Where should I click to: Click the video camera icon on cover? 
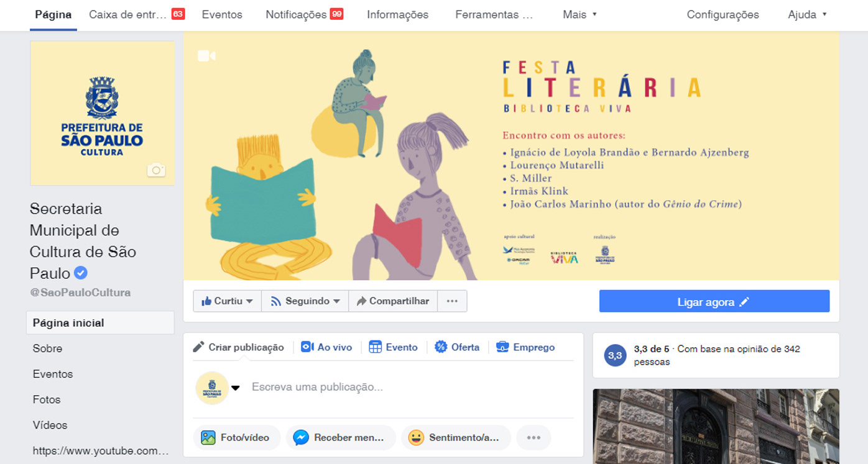click(x=206, y=56)
